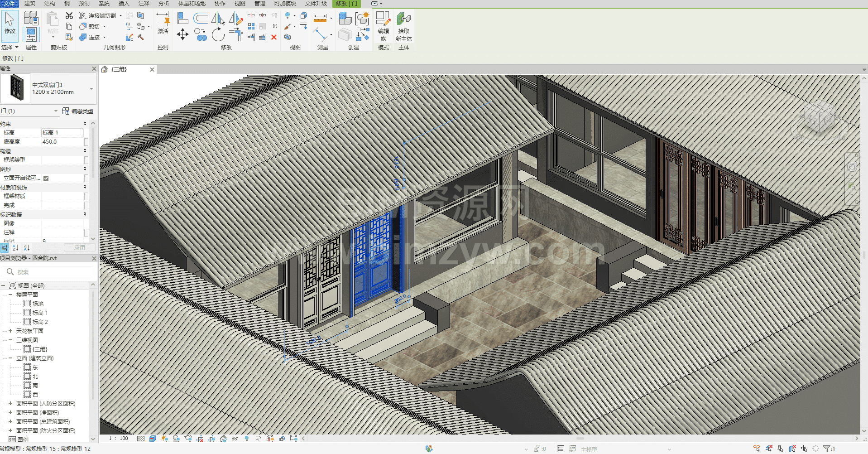This screenshot has width=868, height=454.
Task: Click the Rotate tool icon
Action: pyautogui.click(x=218, y=34)
